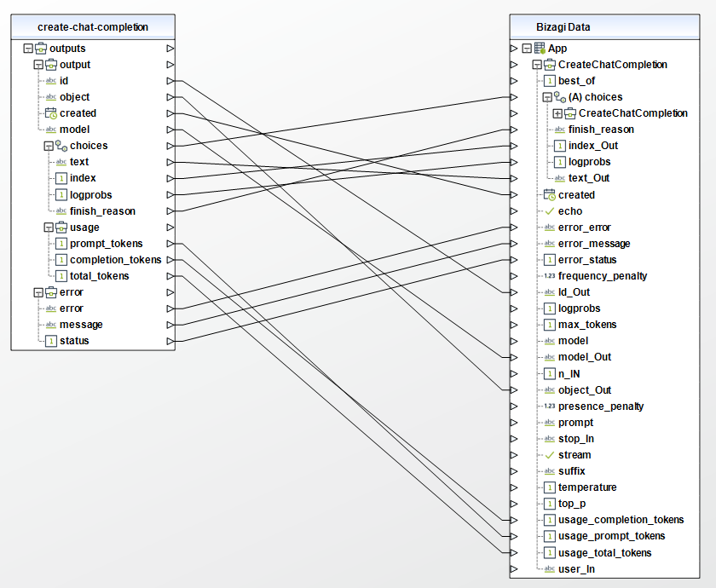Select the error_error attribute
This screenshot has width=716, height=588.
(x=585, y=228)
